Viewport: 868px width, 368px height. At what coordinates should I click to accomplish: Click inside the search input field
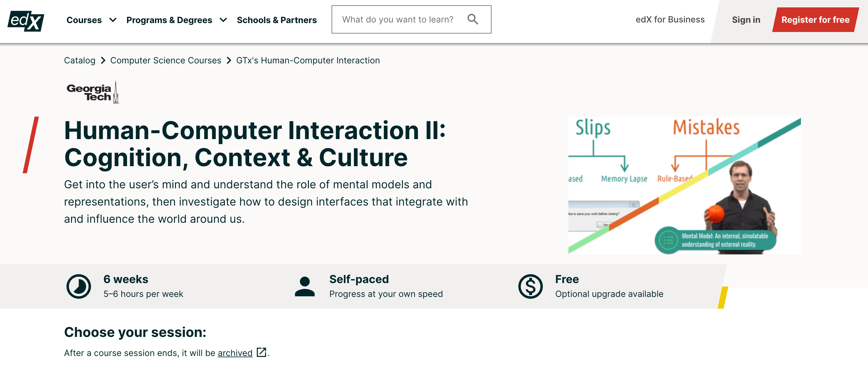(398, 19)
